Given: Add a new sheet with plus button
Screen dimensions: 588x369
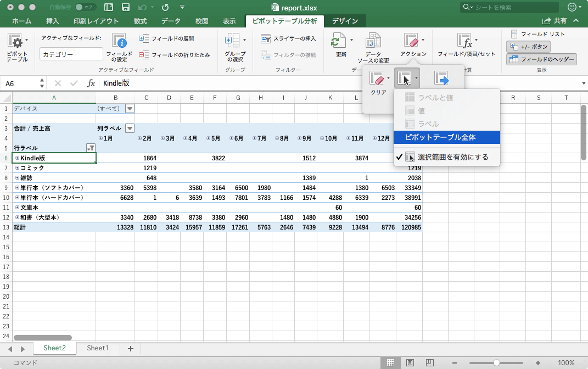Looking at the screenshot, I should point(131,349).
